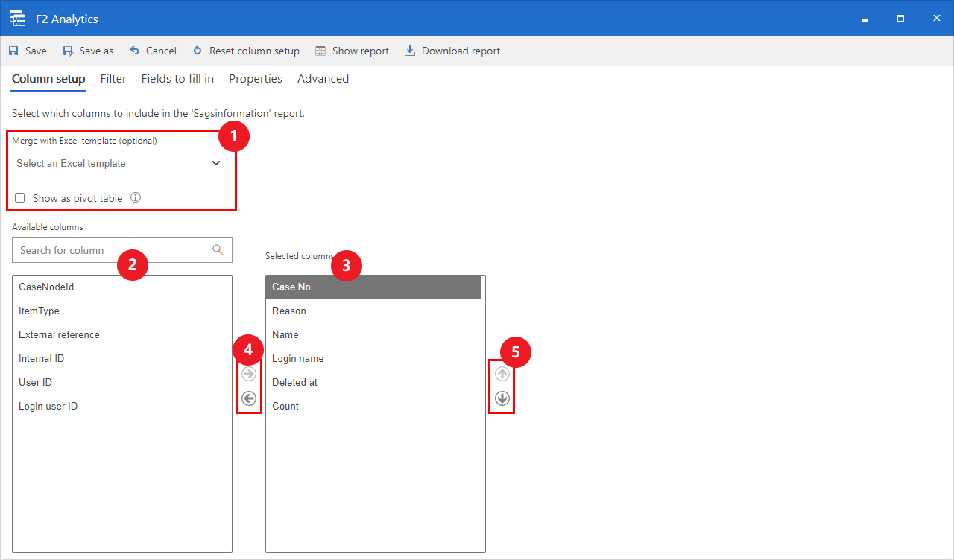Move column right with arrow button

pos(249,374)
